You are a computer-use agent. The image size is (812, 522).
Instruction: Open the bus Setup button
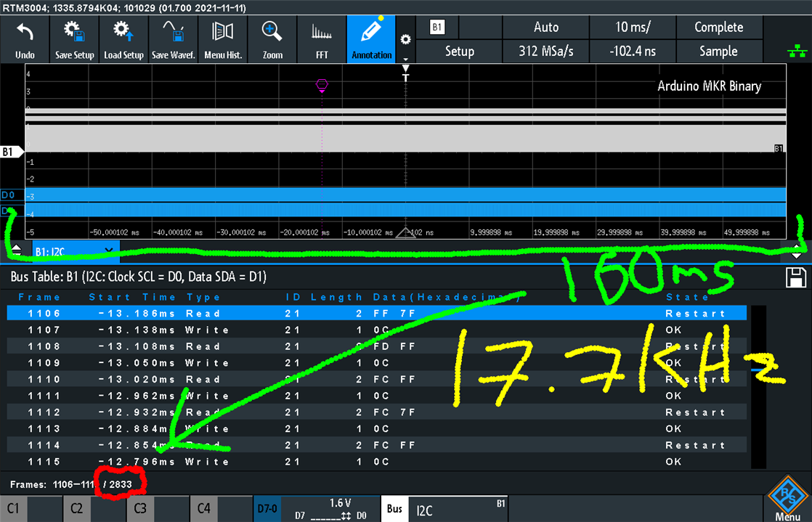click(x=459, y=51)
